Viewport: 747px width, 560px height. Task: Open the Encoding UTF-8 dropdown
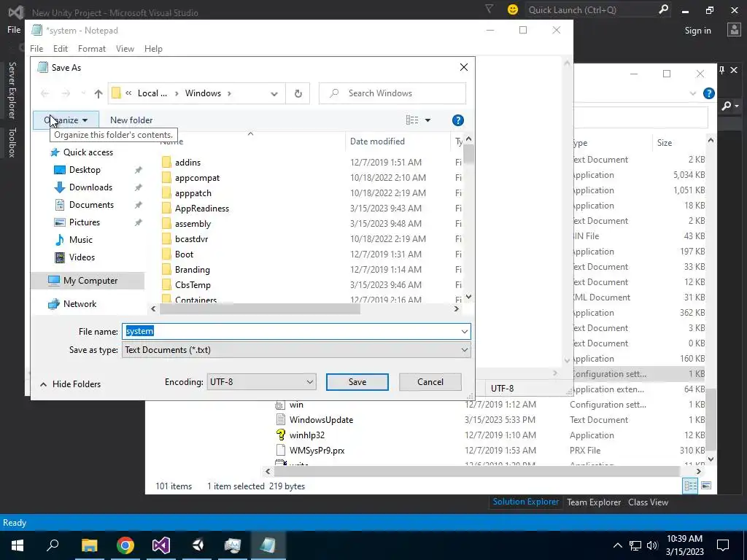click(x=261, y=382)
